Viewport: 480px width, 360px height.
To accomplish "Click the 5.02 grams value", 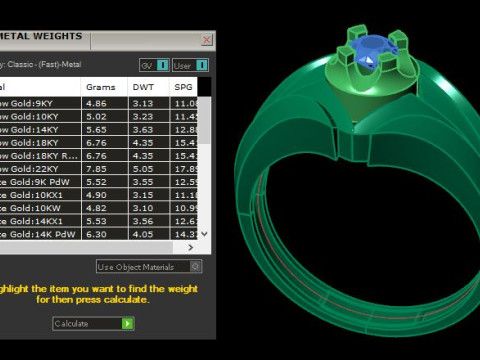I will pos(96,117).
